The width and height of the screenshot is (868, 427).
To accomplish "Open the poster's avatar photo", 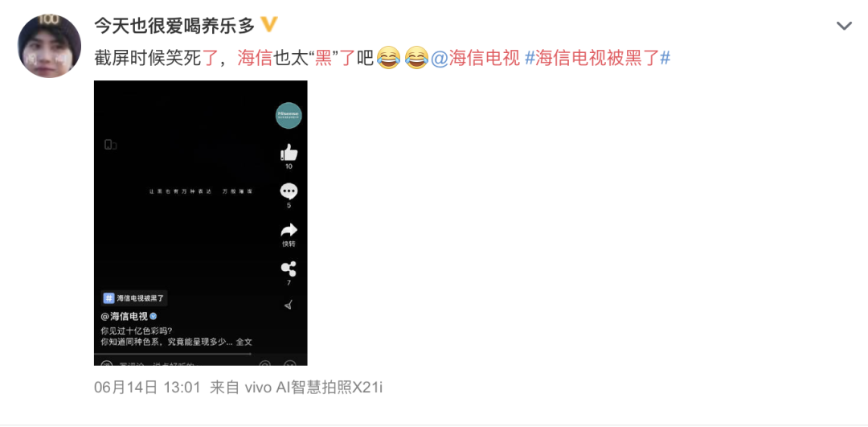I will 49,46.
